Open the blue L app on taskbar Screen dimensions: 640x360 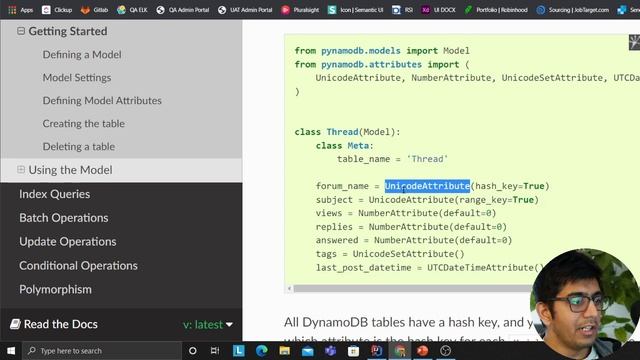tap(238, 351)
